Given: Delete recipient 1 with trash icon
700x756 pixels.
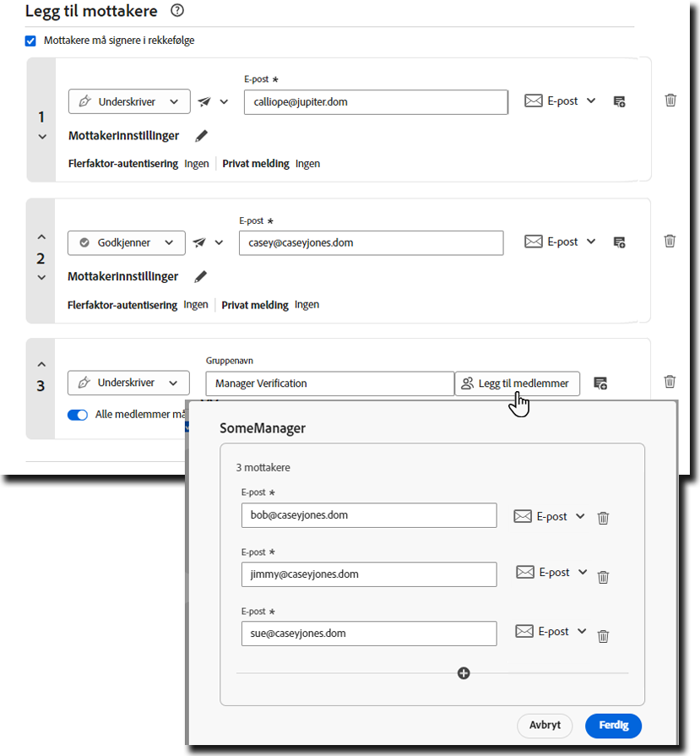Looking at the screenshot, I should [670, 101].
